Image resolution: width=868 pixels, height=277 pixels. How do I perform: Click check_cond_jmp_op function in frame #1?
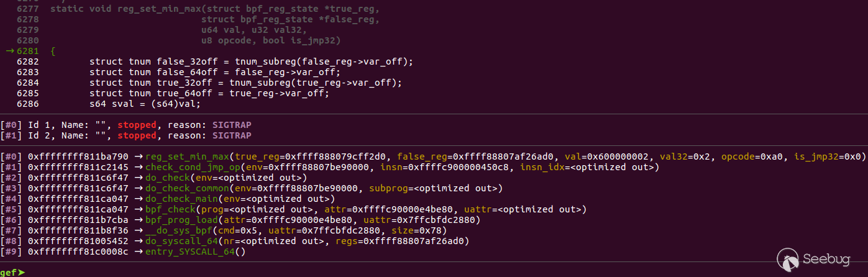point(191,167)
